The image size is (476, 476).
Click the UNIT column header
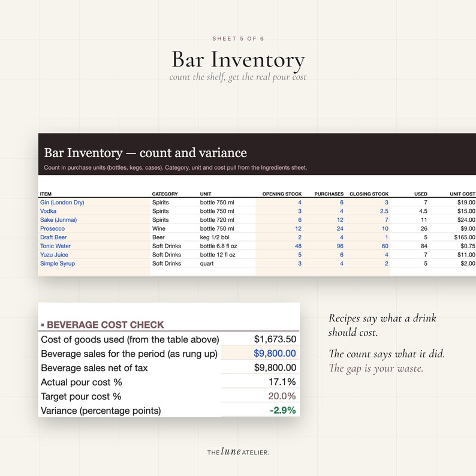point(206,194)
